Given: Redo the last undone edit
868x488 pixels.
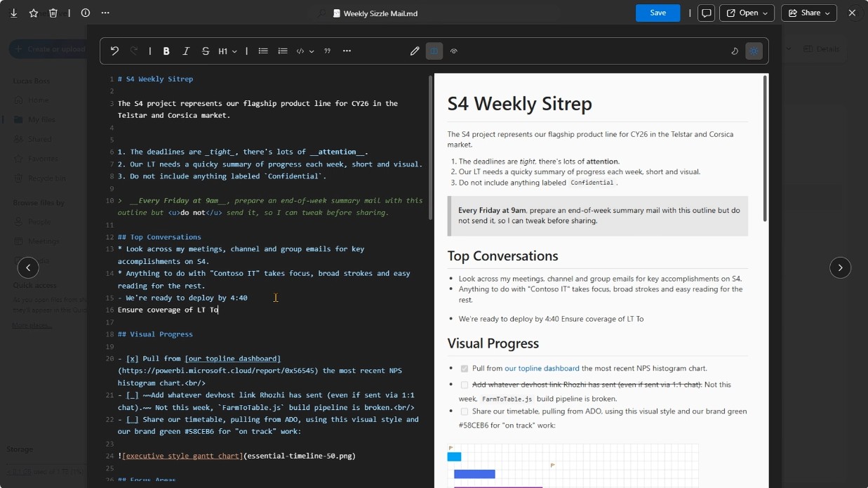Looking at the screenshot, I should [134, 51].
